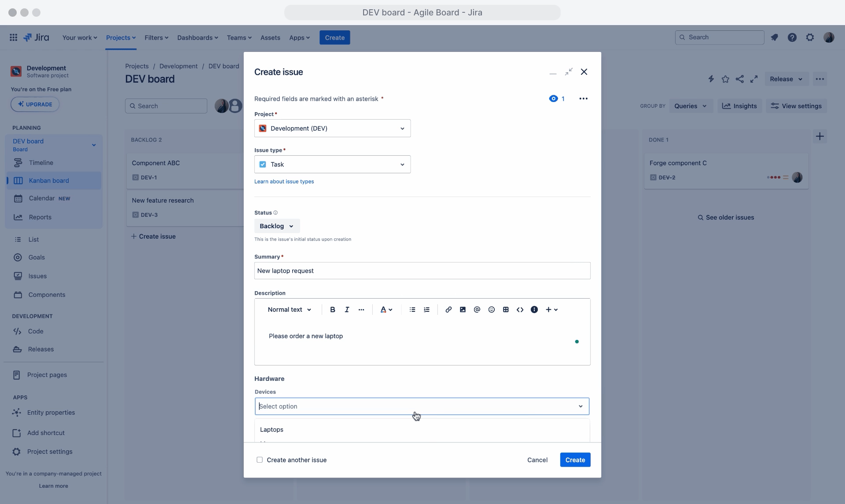Open the watchers eye icon on the issue

pyautogui.click(x=553, y=98)
